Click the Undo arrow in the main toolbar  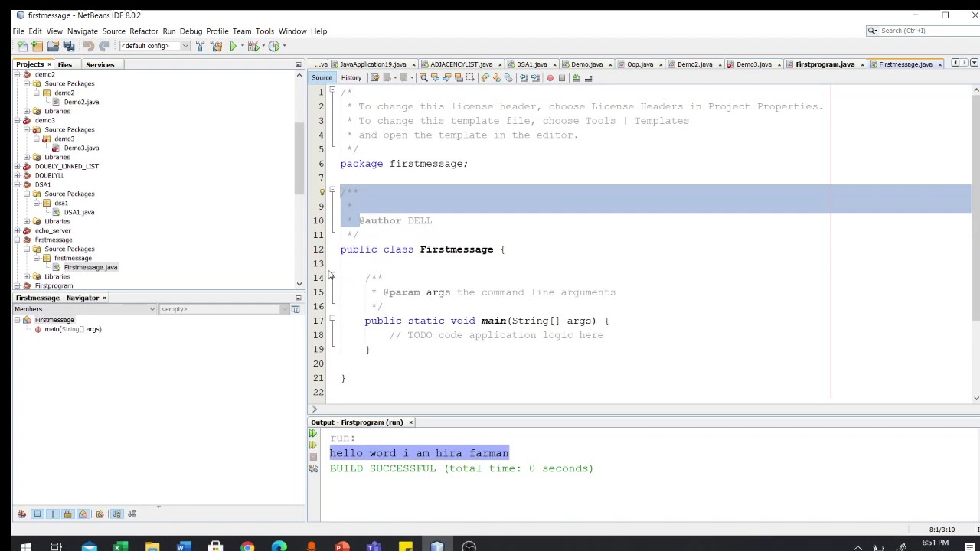[x=88, y=46]
